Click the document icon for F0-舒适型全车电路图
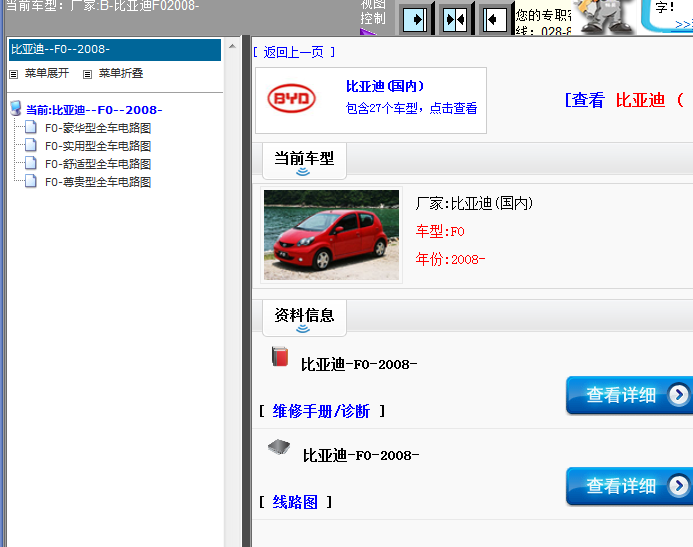The image size is (693, 547). pyautogui.click(x=30, y=163)
